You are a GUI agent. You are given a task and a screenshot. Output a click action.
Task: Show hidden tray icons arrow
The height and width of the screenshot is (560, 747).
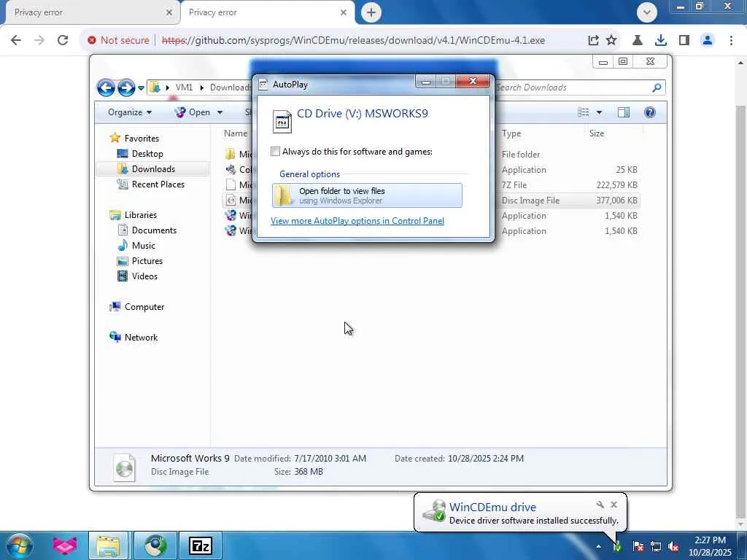598,547
